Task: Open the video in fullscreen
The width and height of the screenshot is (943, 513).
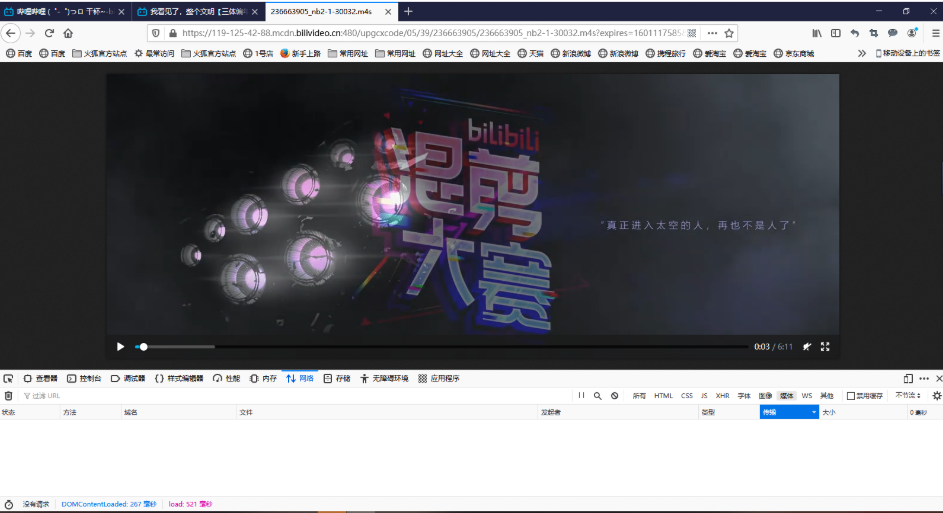Action: point(825,346)
